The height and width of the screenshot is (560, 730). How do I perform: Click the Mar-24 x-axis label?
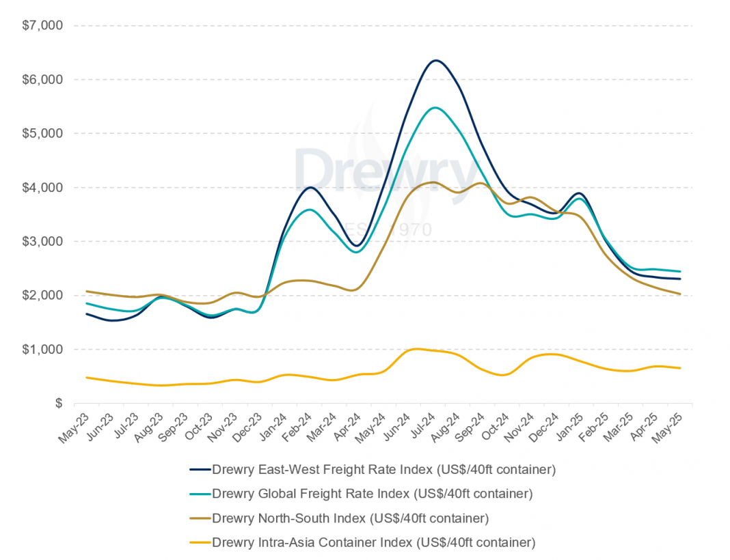tap(322, 428)
